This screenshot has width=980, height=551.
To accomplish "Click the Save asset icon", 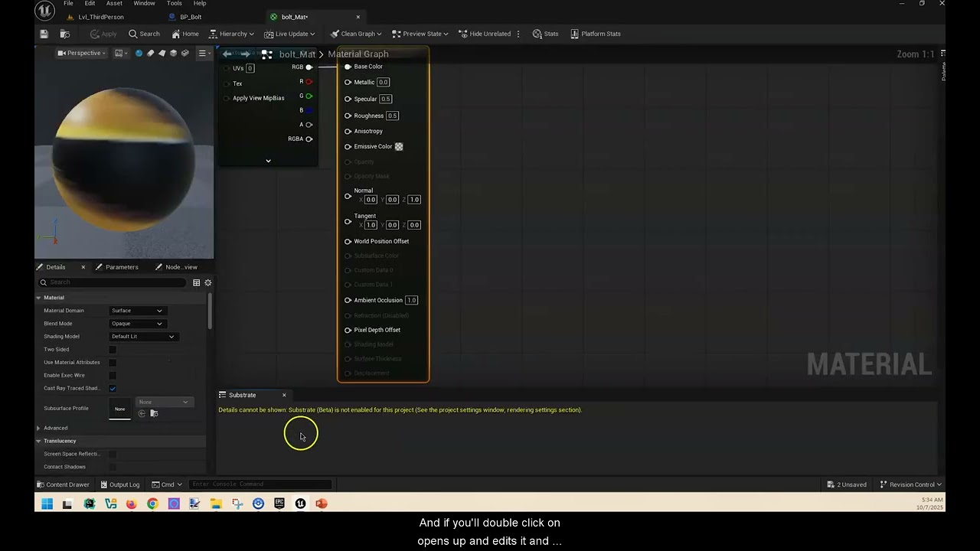I will point(44,34).
